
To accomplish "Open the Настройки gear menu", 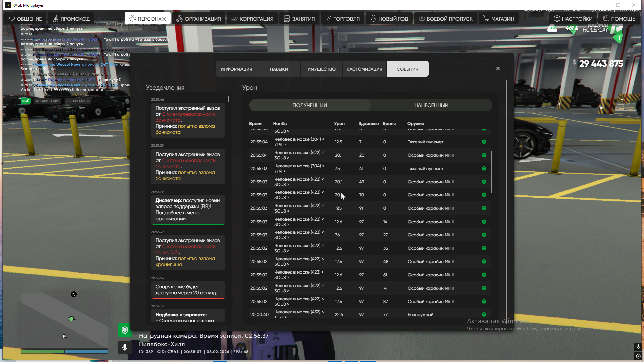I will (573, 19).
